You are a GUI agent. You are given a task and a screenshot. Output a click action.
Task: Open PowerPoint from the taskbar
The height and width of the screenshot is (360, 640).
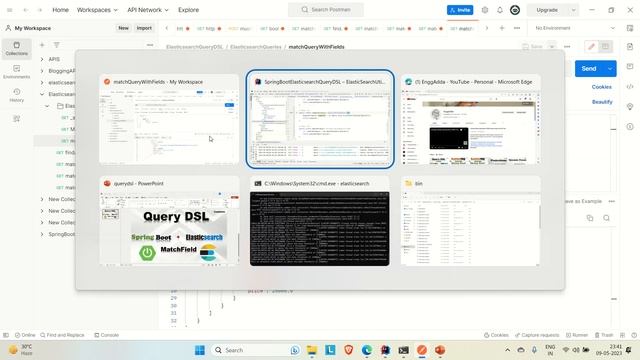[440, 350]
